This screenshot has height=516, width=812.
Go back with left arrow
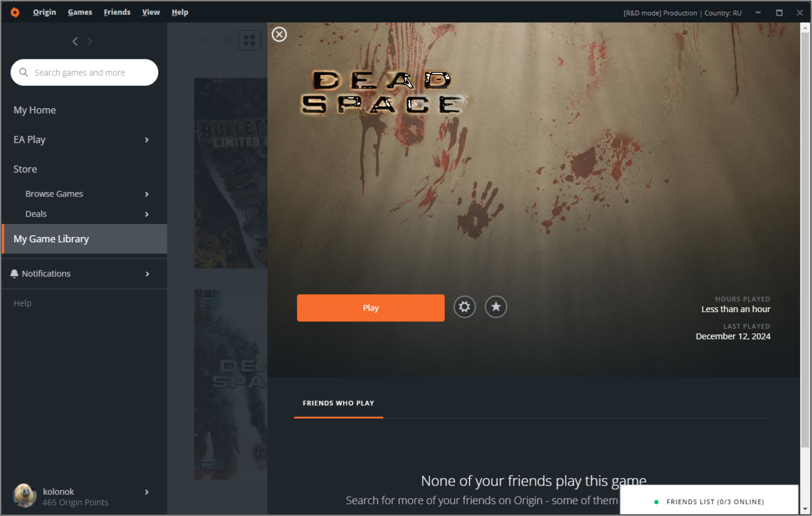point(75,41)
